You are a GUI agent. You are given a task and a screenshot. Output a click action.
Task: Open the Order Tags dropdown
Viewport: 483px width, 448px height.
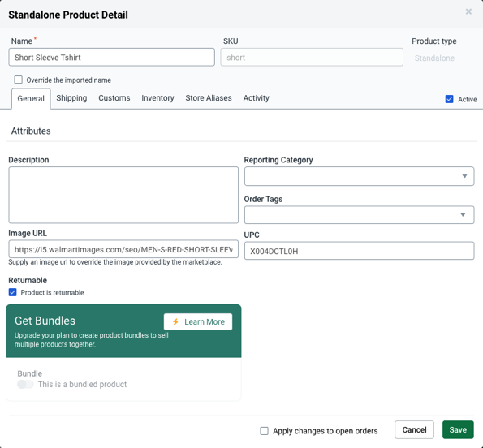tap(359, 214)
